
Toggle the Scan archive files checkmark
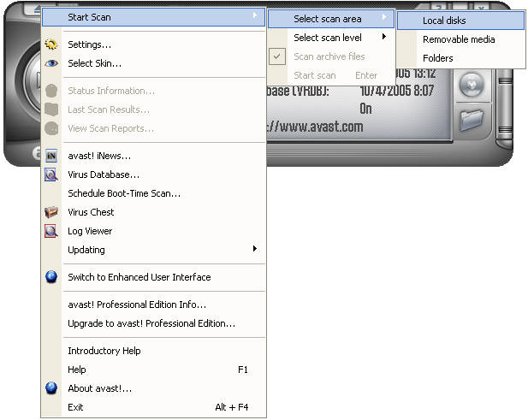(x=277, y=56)
